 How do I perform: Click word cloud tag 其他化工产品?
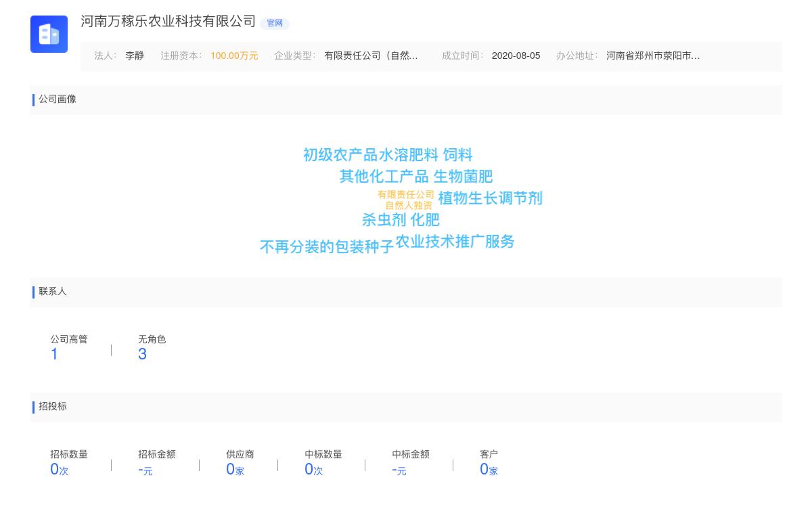(384, 177)
